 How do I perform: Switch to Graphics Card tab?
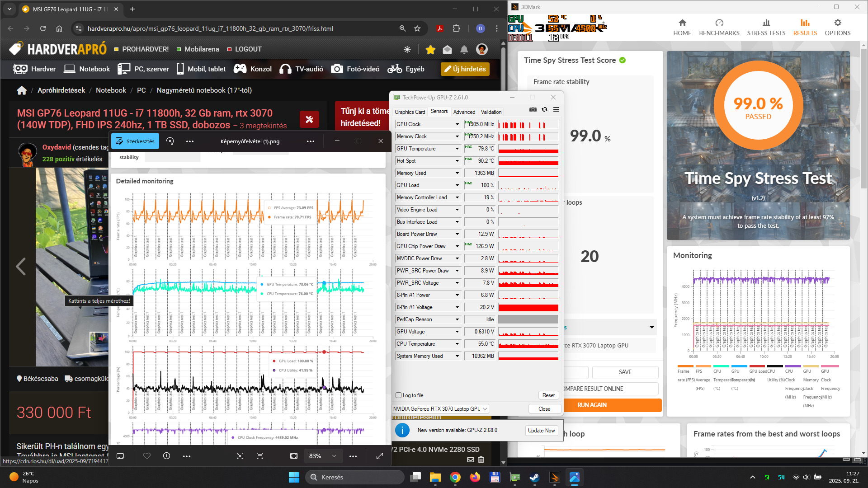tap(410, 112)
